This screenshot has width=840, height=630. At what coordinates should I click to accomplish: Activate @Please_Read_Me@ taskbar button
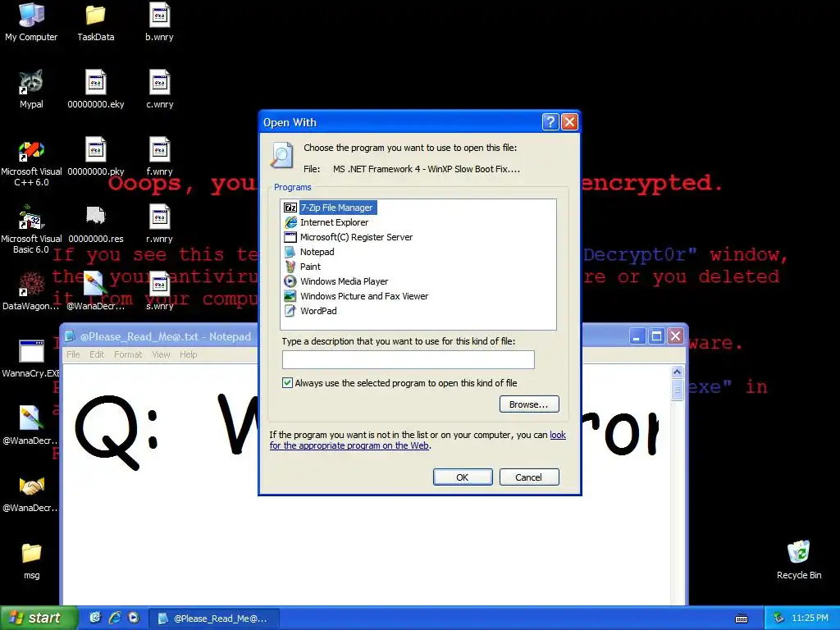(x=214, y=619)
